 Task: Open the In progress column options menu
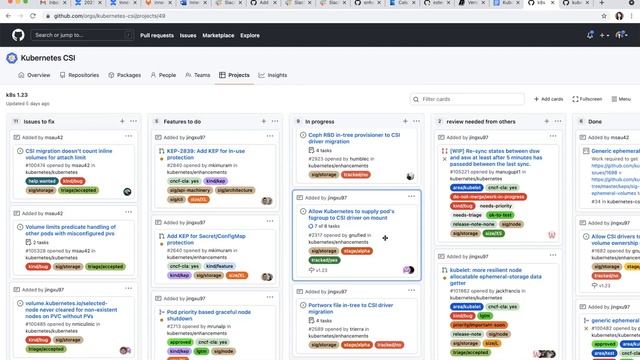(x=416, y=121)
